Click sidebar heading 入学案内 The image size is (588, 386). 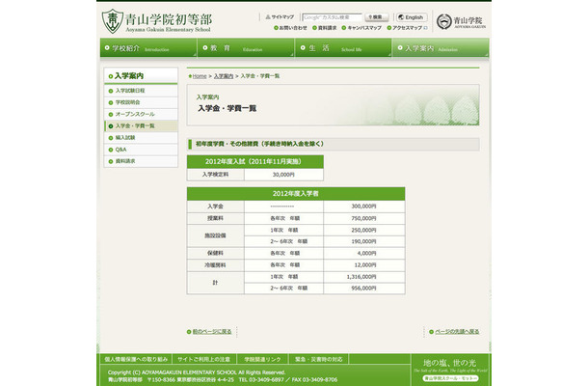pyautogui.click(x=141, y=76)
